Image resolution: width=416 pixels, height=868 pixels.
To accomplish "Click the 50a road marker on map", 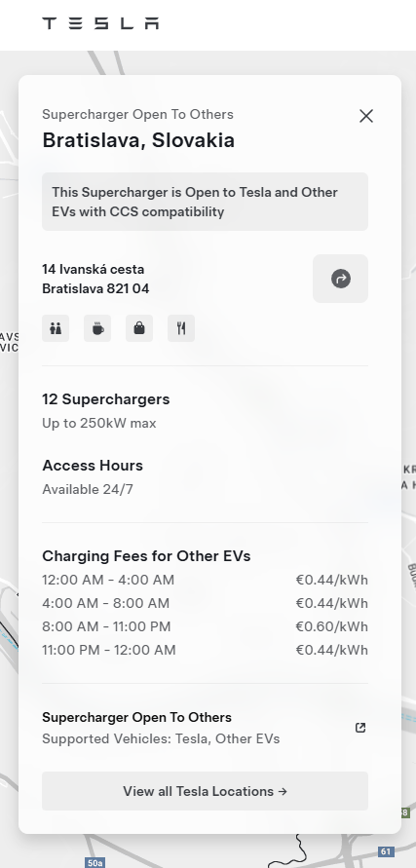I will coord(95,863).
